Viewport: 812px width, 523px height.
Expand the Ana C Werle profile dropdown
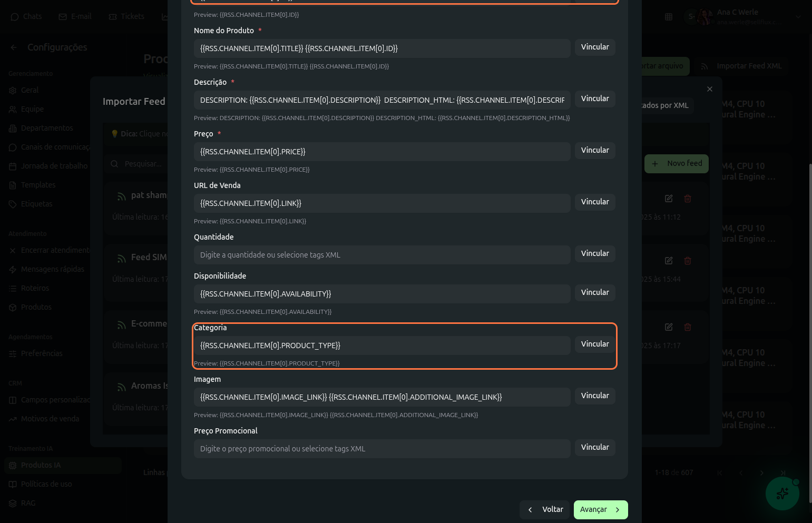[x=798, y=17]
